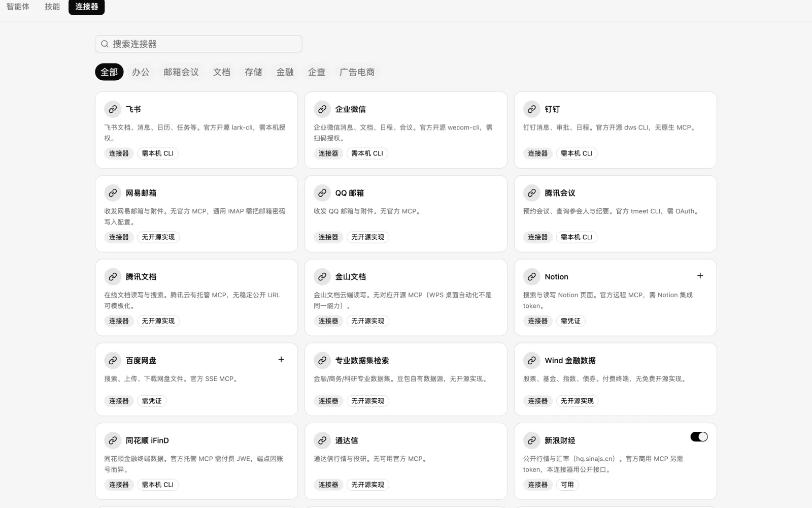
Task: Click the 需凭证 tag on Notion card
Action: [570, 321]
